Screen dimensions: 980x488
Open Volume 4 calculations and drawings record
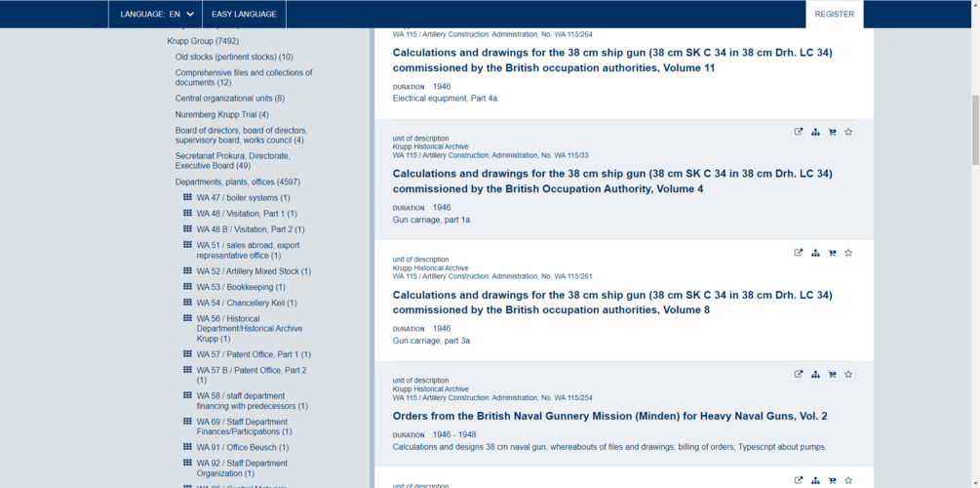pyautogui.click(x=612, y=181)
